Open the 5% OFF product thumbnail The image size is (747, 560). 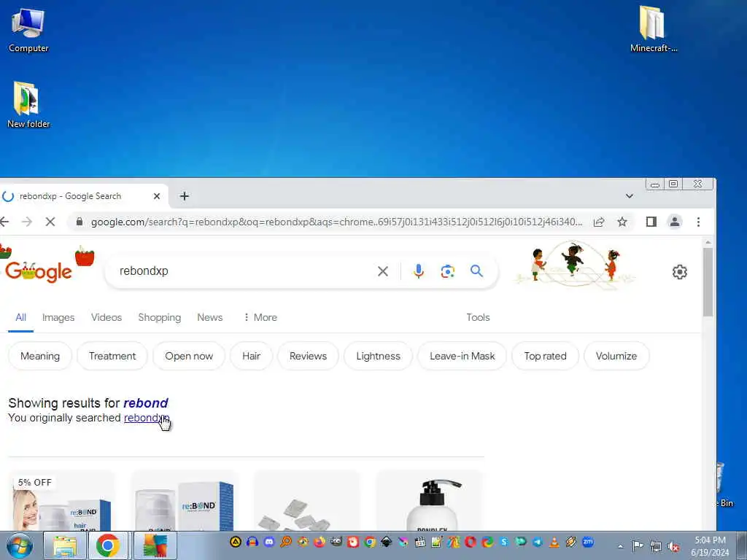tap(61, 500)
